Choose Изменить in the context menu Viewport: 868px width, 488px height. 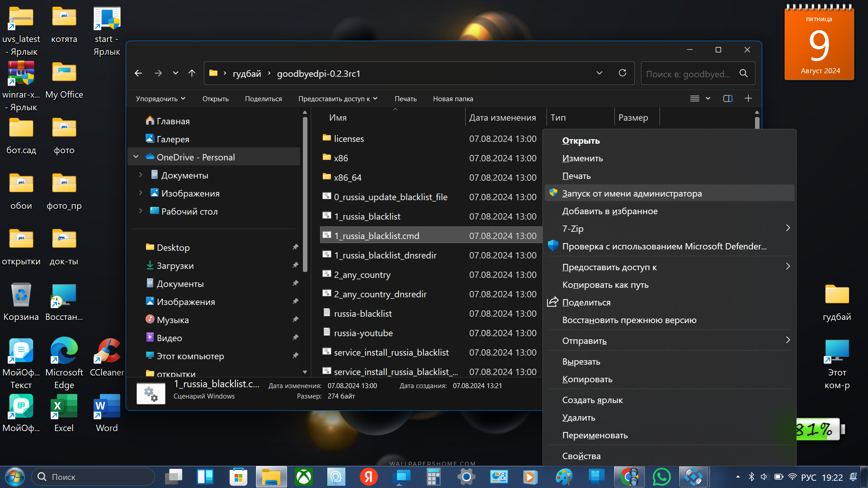(670, 158)
